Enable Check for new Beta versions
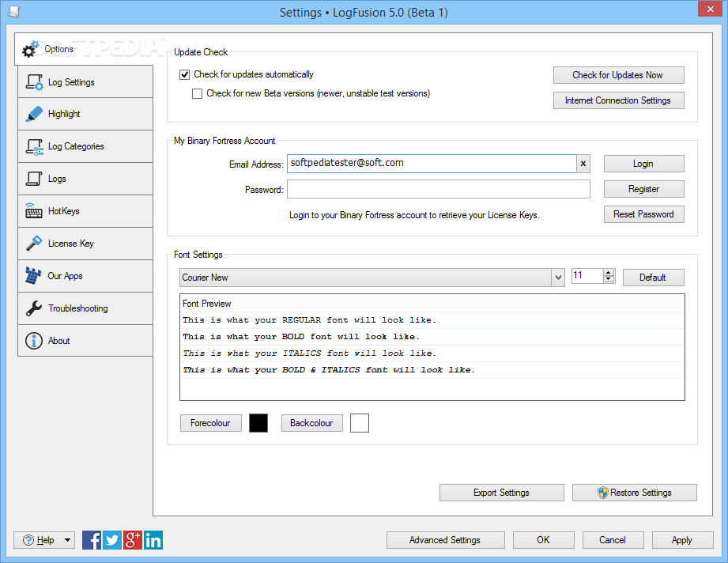The height and width of the screenshot is (563, 728). point(198,94)
